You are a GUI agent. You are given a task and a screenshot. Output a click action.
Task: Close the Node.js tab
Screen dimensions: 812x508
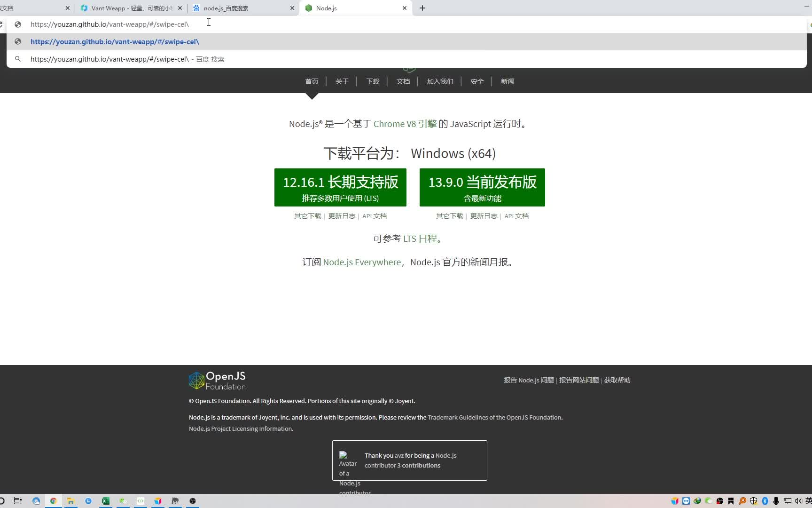coord(405,8)
